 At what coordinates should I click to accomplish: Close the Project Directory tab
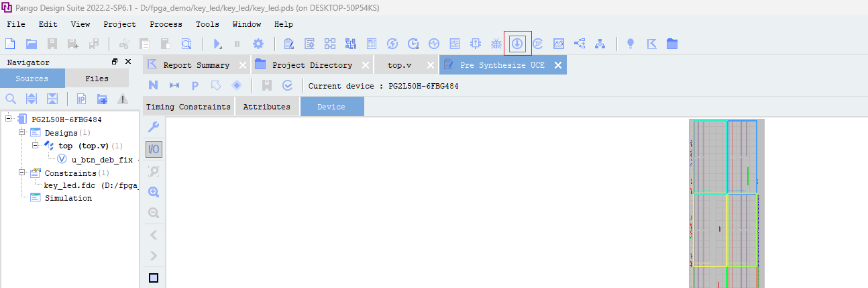pyautogui.click(x=365, y=65)
